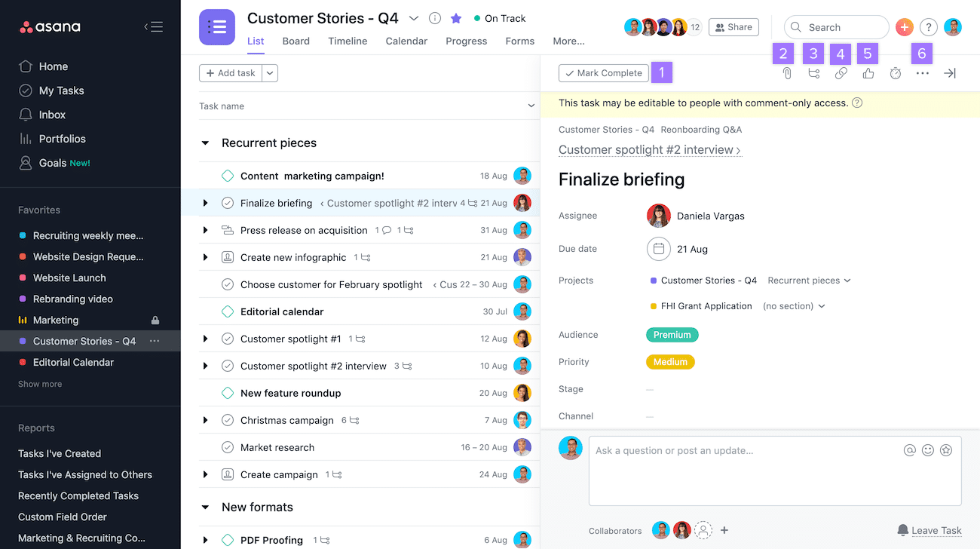Image resolution: width=980 pixels, height=549 pixels.
Task: Mark Market research task complete
Action: click(x=228, y=447)
